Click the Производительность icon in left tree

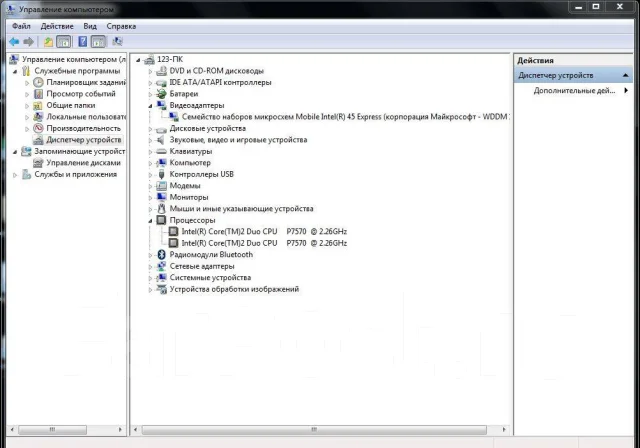pos(38,128)
